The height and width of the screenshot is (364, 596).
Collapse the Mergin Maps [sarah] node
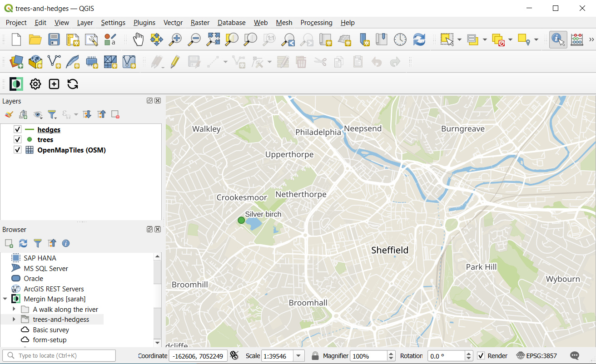point(5,299)
